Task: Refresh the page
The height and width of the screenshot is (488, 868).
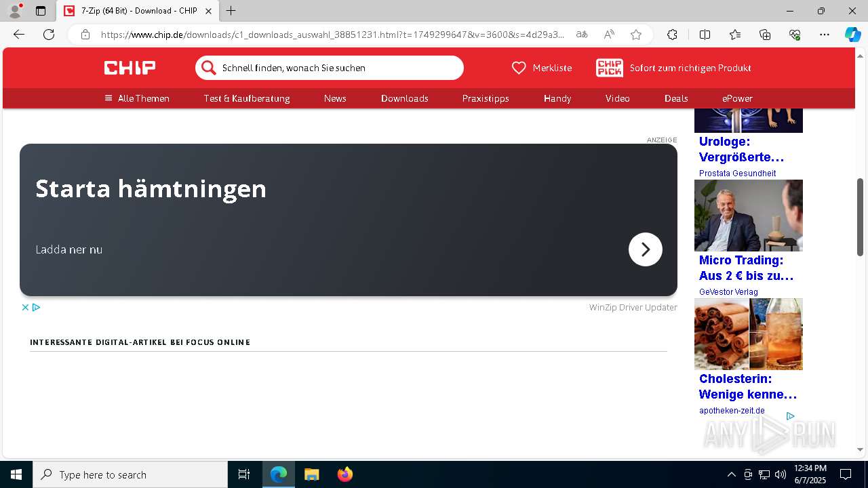Action: point(49,35)
